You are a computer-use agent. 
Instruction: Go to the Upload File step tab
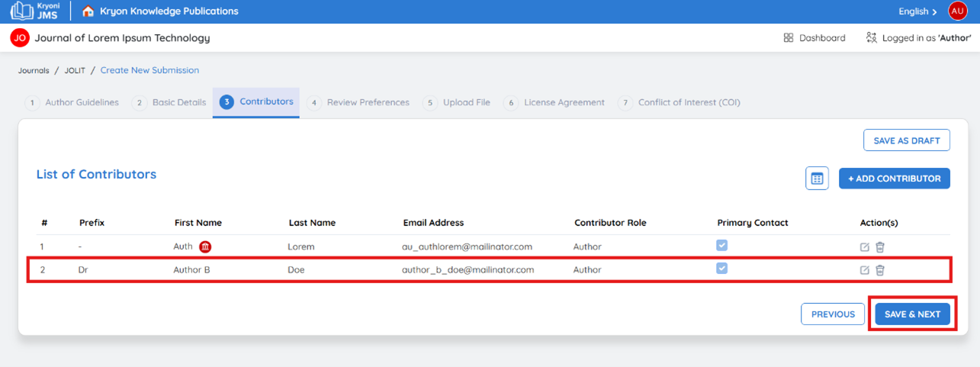tap(457, 102)
